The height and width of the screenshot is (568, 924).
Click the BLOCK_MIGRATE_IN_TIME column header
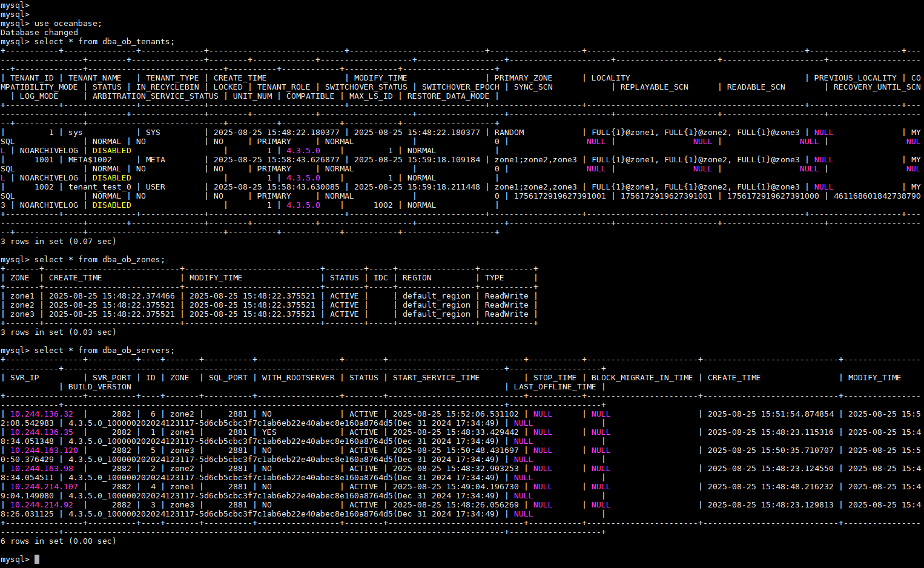[642, 378]
